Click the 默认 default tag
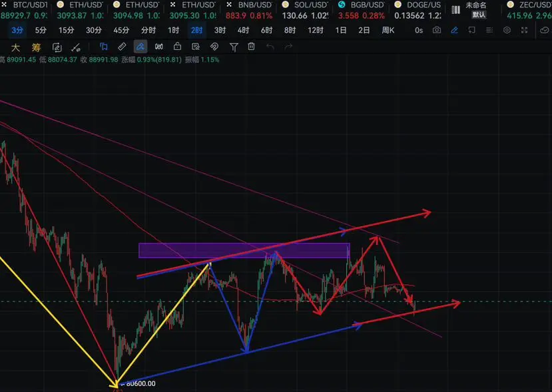The height and width of the screenshot is (392, 552). click(479, 15)
